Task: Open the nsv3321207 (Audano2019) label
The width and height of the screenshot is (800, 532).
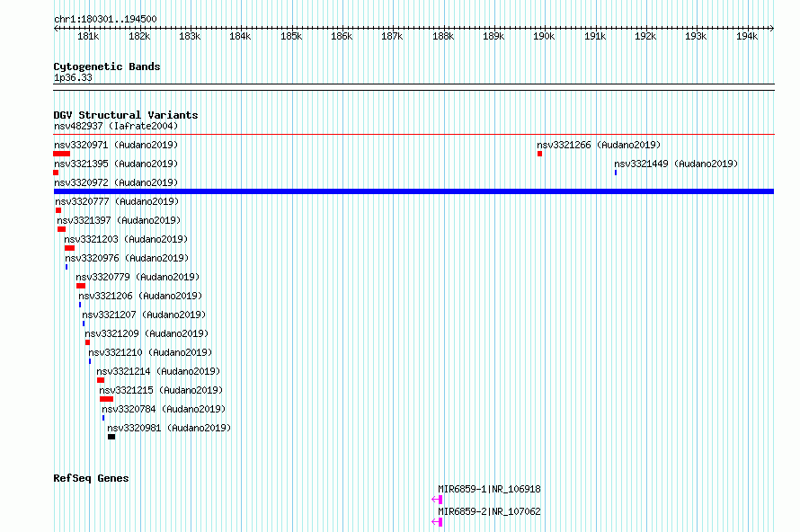Action: click(144, 315)
